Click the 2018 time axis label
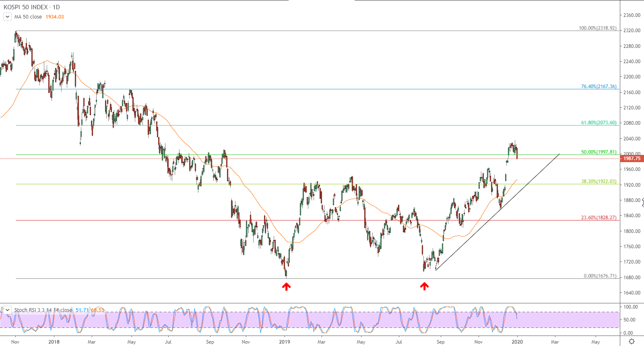 [54, 342]
